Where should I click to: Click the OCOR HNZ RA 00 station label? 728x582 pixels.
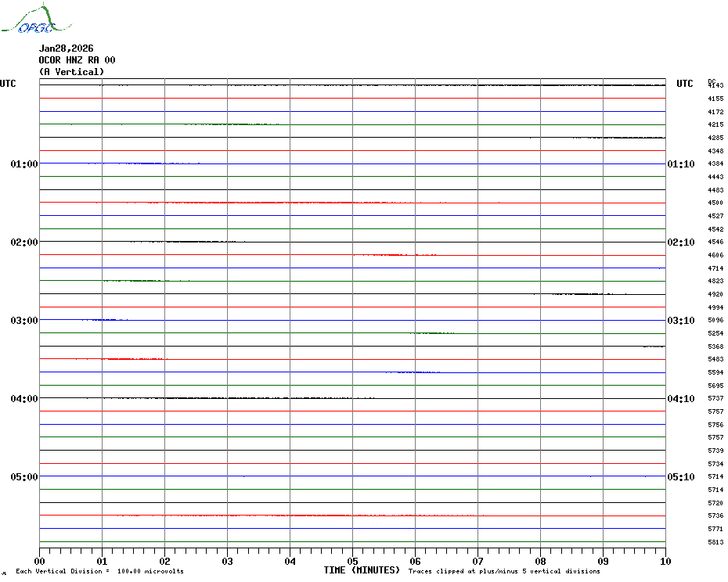tap(77, 60)
